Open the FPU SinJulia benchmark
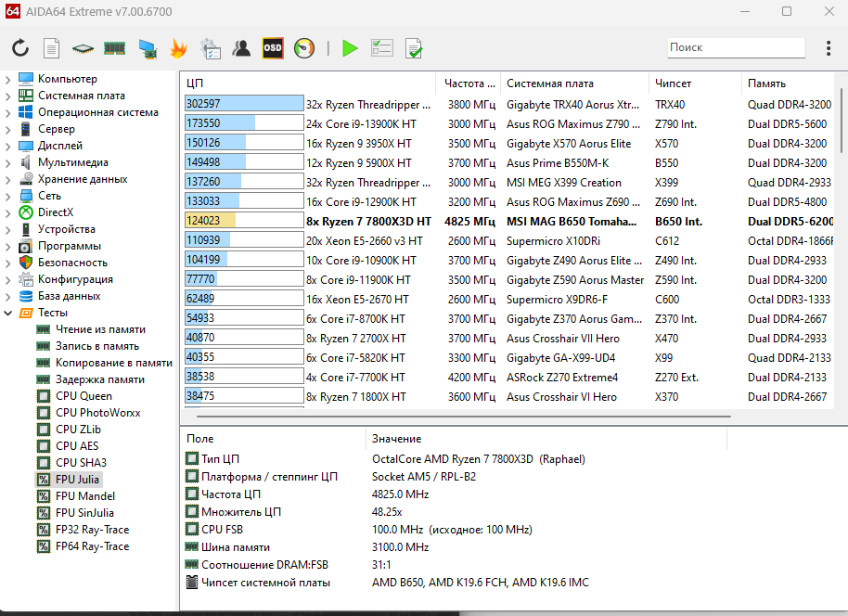 coord(84,513)
